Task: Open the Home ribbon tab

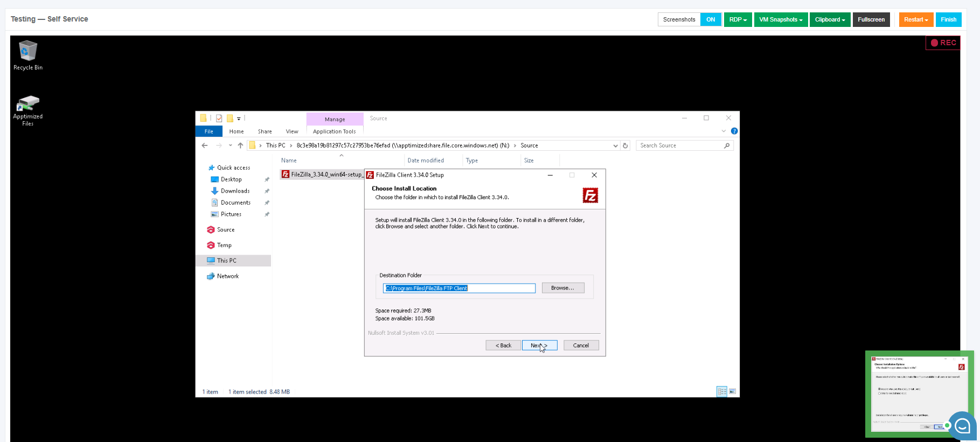Action: pyautogui.click(x=237, y=131)
